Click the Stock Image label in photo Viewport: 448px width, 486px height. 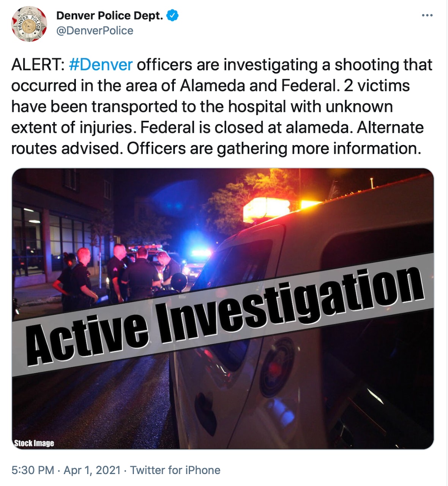[x=34, y=443]
